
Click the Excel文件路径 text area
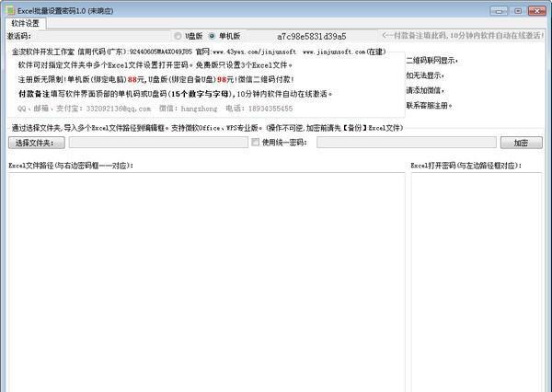click(207, 282)
